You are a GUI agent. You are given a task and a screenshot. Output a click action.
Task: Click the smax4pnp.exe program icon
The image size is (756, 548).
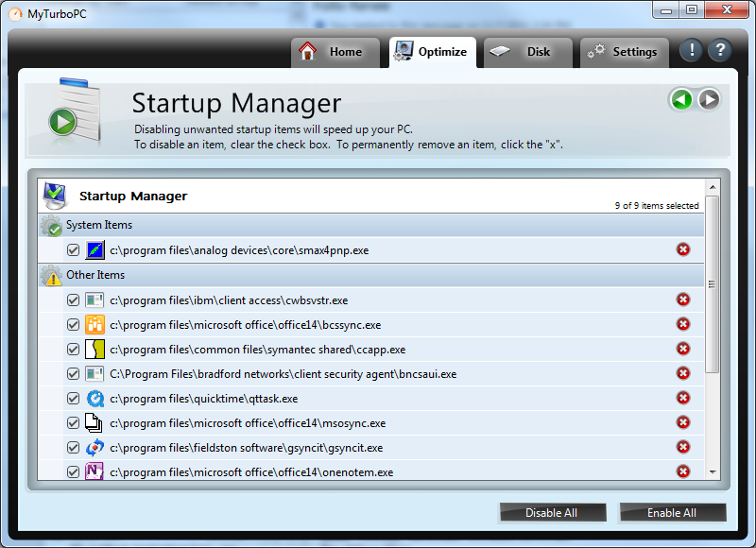[x=94, y=250]
